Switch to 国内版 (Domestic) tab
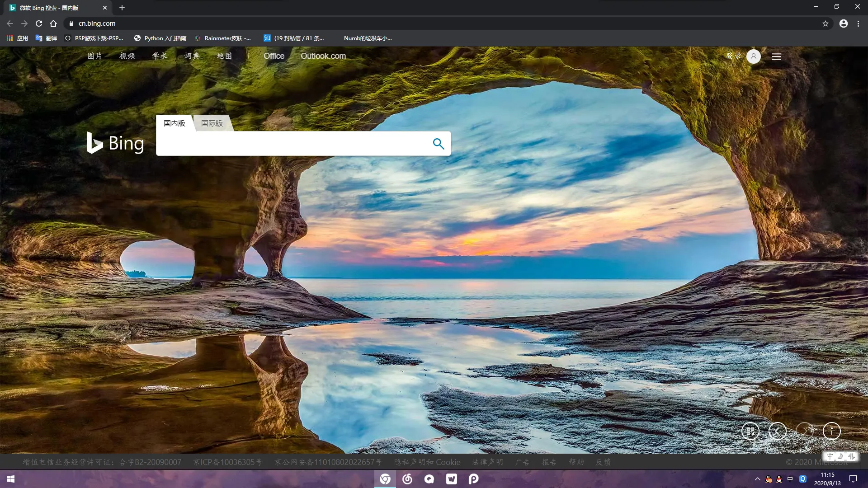The width and height of the screenshot is (868, 488). point(175,123)
